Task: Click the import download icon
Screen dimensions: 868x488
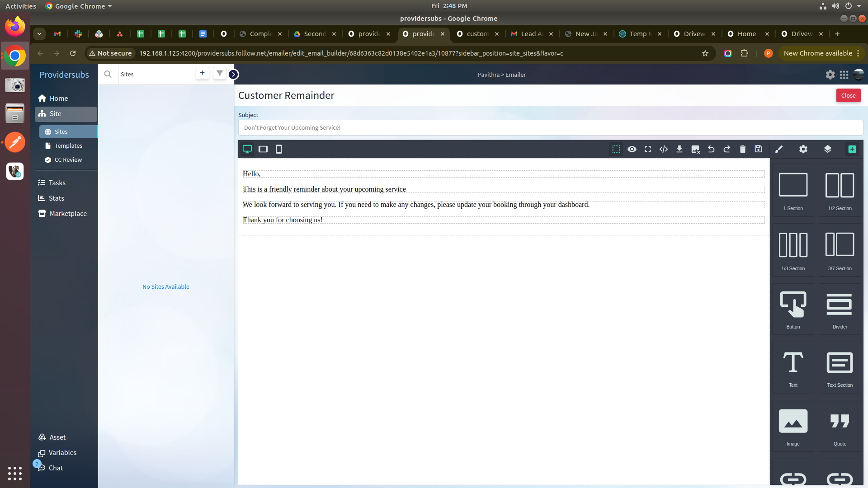Action: click(679, 149)
